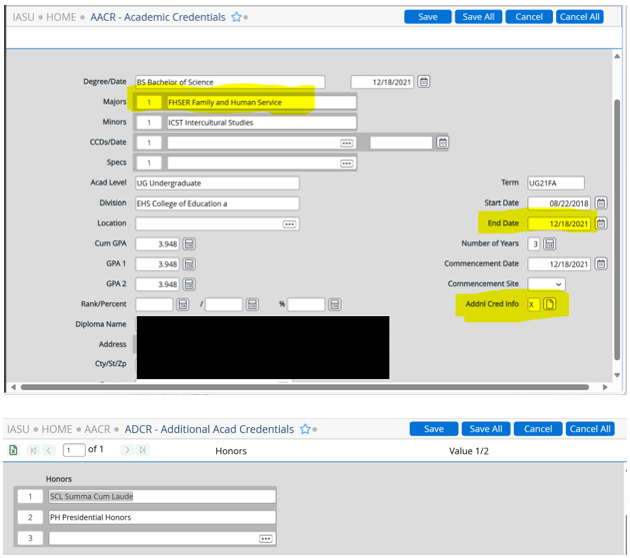Select AACR breadcrumb in ADCR header
630x558 pixels.
click(x=97, y=429)
